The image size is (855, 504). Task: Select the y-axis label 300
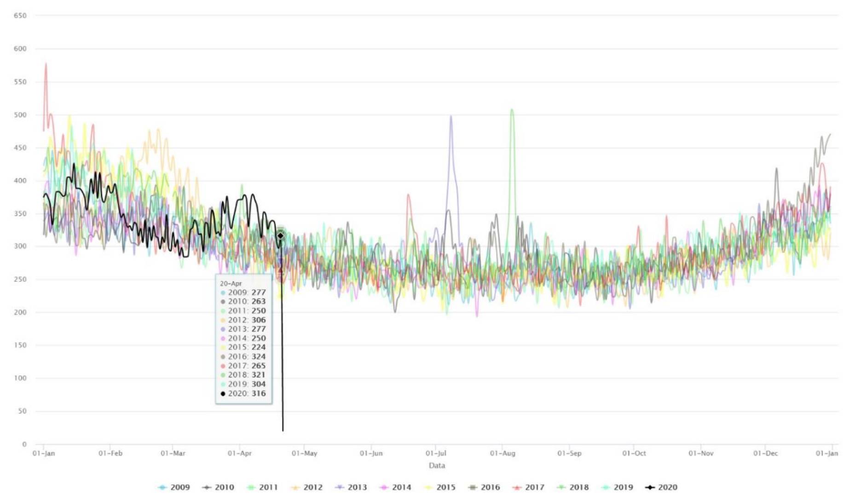20,246
